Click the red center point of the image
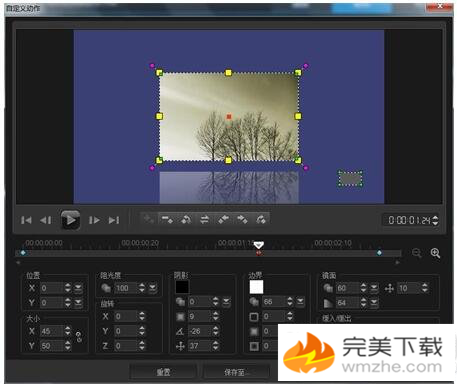 (229, 116)
